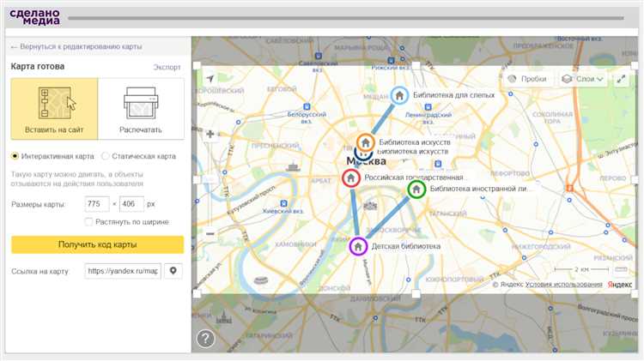Click the light blue Библиотека для слепых marker
Viewport: 644px width, 361px height.
[399, 95]
